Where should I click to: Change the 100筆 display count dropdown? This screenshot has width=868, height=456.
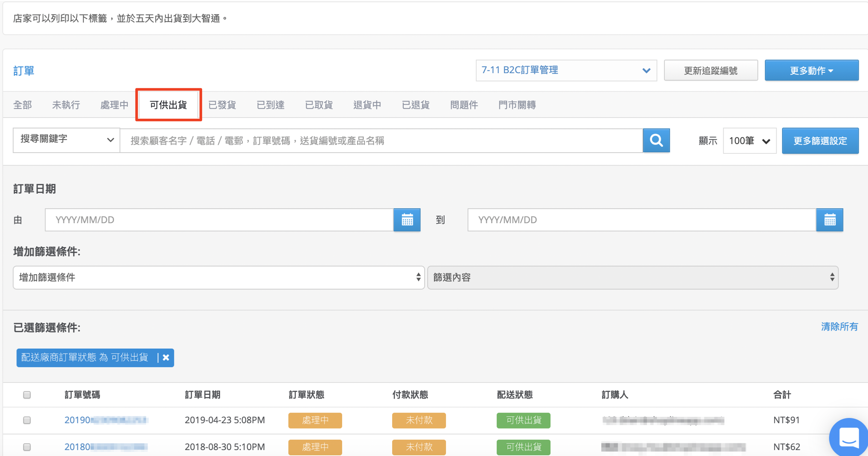point(750,141)
